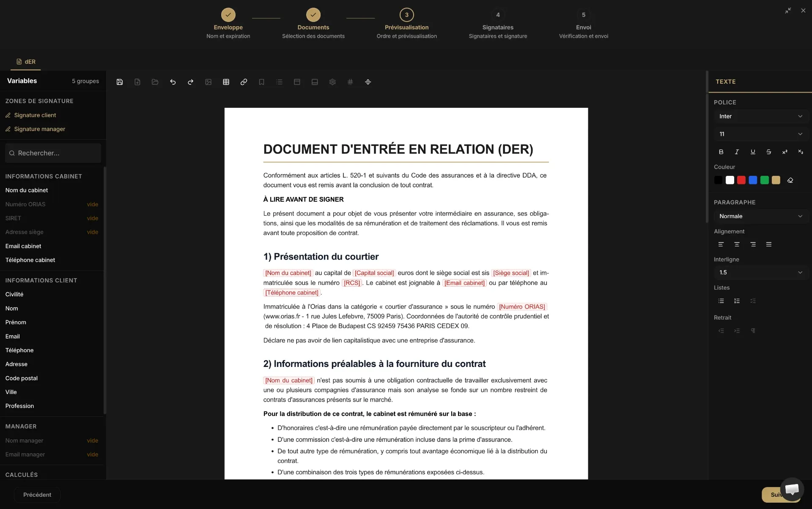This screenshot has height=509, width=812.
Task: Open the font size 11 dropdown
Action: tap(761, 134)
